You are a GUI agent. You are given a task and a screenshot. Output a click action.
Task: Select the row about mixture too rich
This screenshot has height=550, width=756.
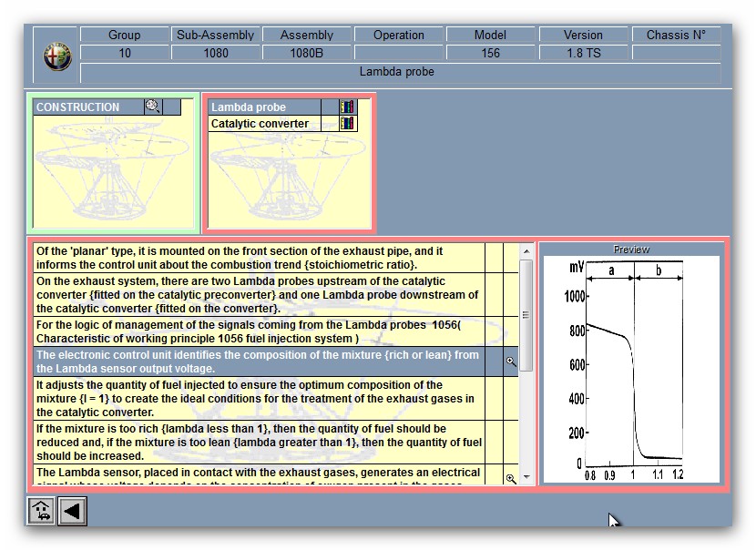click(x=258, y=442)
